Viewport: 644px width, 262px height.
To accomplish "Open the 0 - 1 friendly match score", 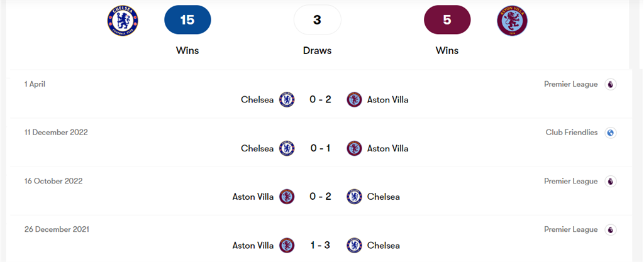I will (320, 148).
